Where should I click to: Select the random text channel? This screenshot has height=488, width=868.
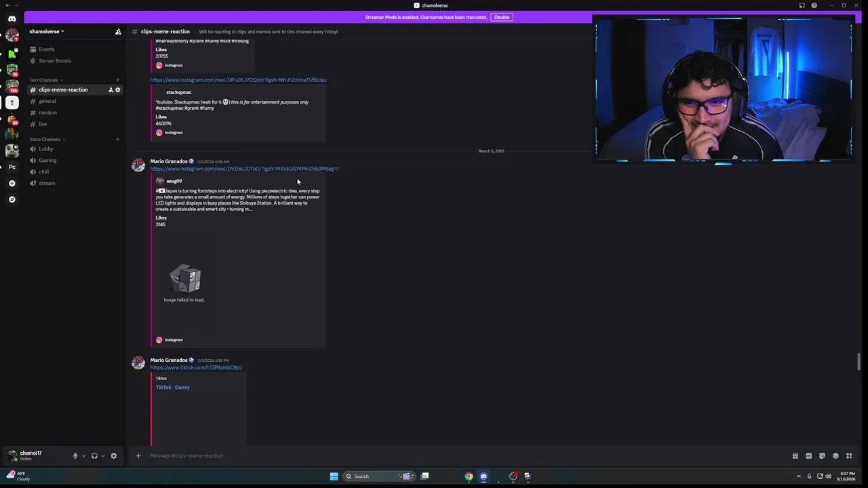click(x=47, y=113)
